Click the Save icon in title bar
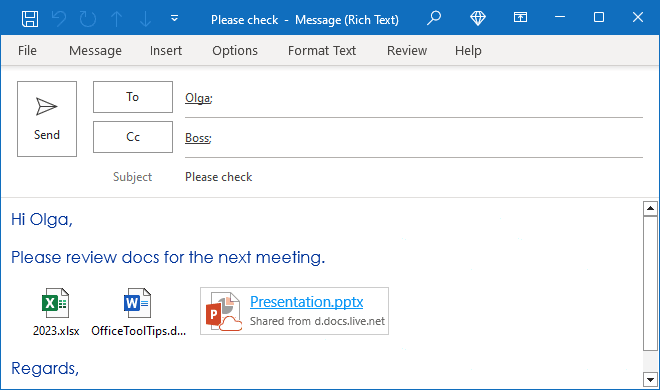This screenshot has width=660, height=390. click(x=30, y=19)
